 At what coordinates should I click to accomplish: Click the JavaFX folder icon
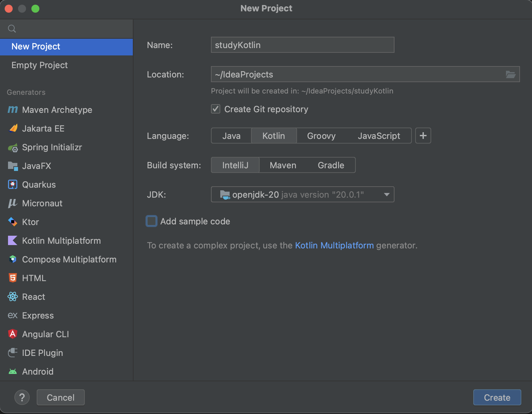click(13, 166)
